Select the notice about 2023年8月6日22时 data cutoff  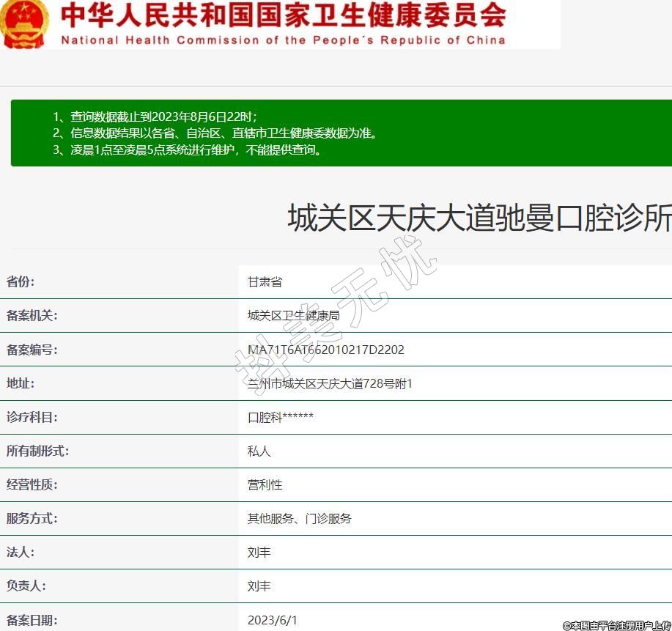[x=155, y=117]
